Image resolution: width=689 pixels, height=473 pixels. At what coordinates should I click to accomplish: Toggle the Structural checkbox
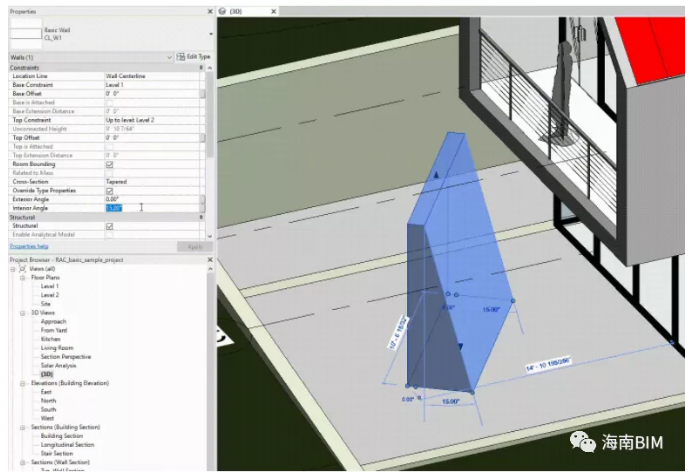(x=109, y=226)
